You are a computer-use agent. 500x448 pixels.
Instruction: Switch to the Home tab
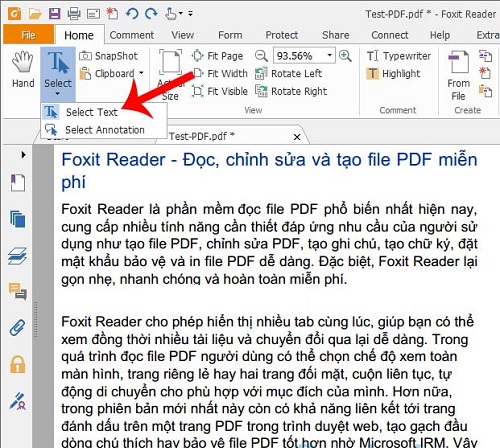pyautogui.click(x=79, y=35)
